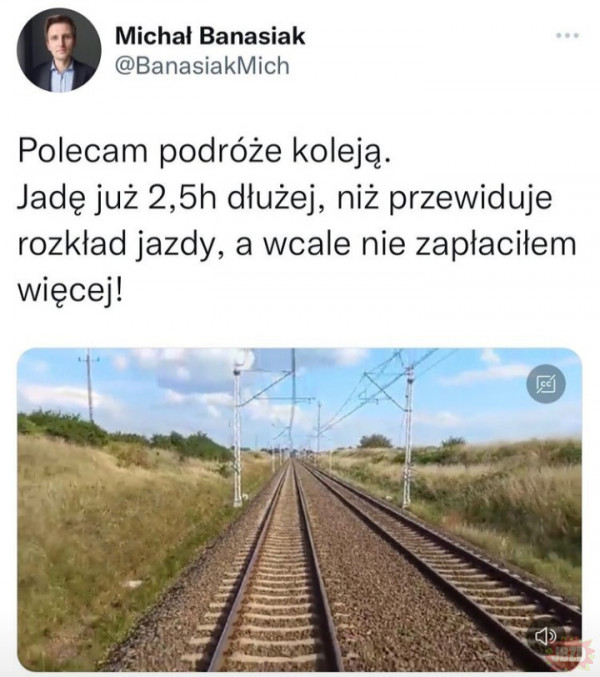Viewport: 600px width, 677px height.
Task: Open the three-dot more options menu
Action: pos(567,36)
